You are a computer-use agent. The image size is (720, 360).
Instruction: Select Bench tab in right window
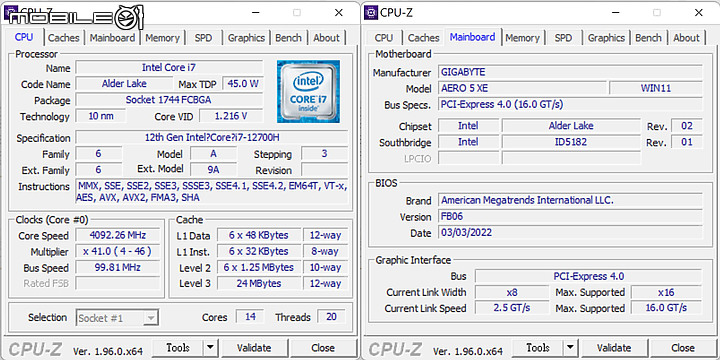[648, 38]
